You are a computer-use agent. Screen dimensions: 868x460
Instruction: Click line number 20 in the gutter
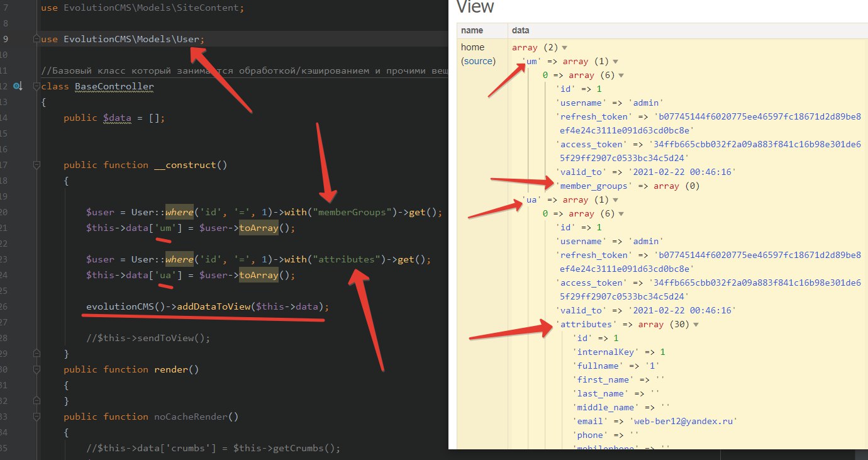coord(3,212)
